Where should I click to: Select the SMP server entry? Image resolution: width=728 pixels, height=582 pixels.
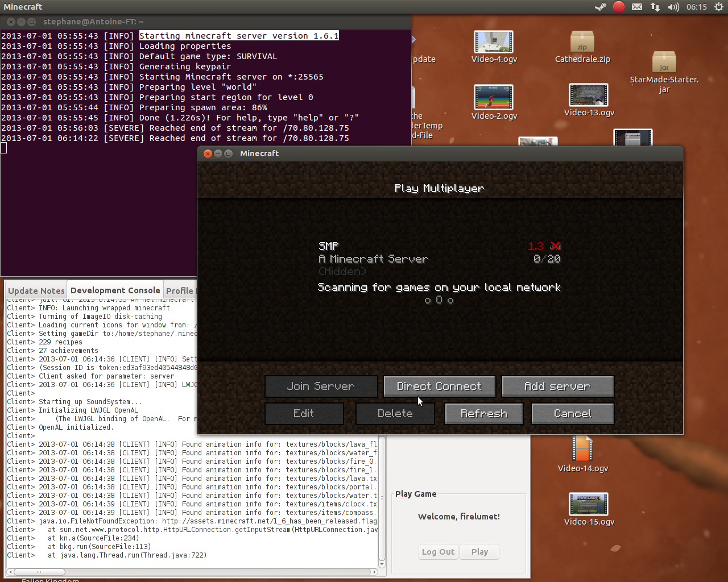click(439, 259)
